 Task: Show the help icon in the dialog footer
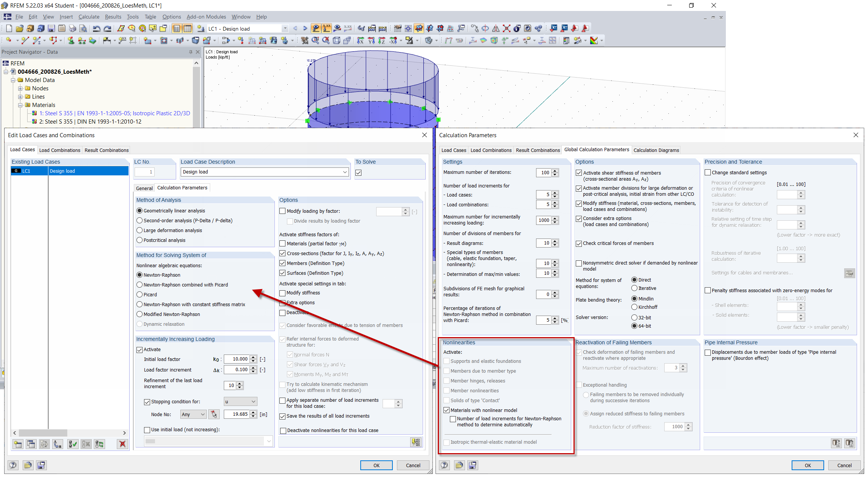[13, 465]
